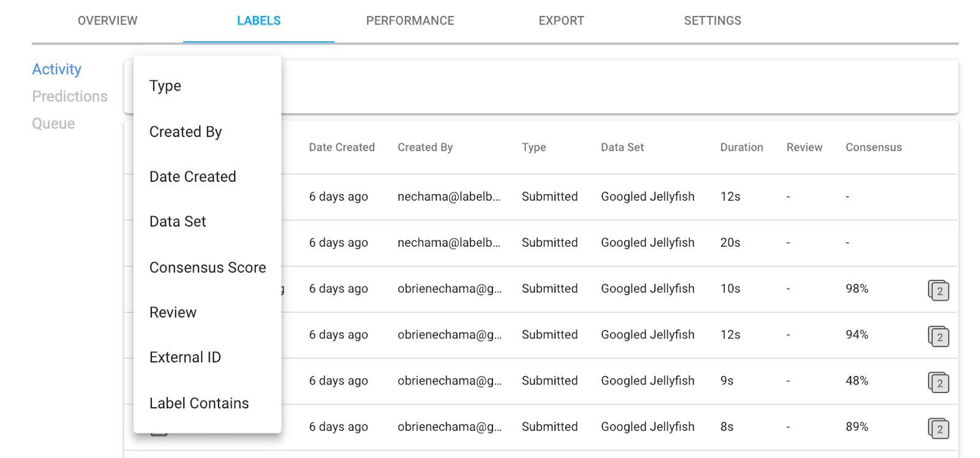Open Predictions in the left sidebar
This screenshot has height=458, width=980.
70,96
